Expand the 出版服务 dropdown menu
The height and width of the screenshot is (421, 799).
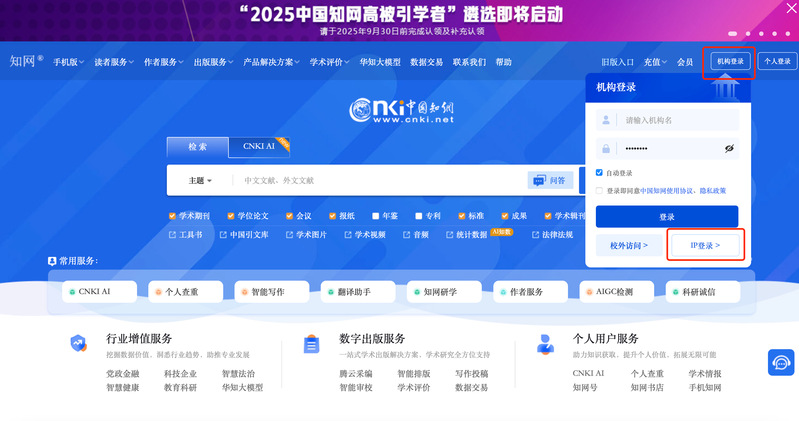(x=214, y=62)
